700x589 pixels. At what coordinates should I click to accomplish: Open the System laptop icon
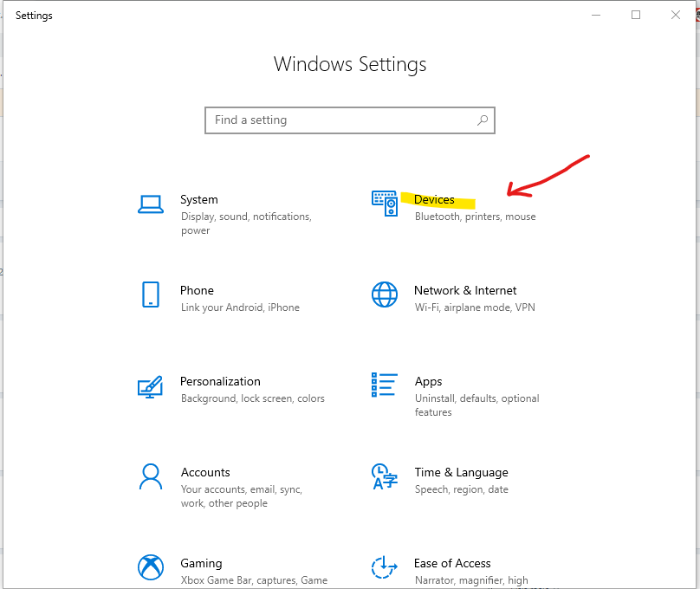click(x=151, y=204)
